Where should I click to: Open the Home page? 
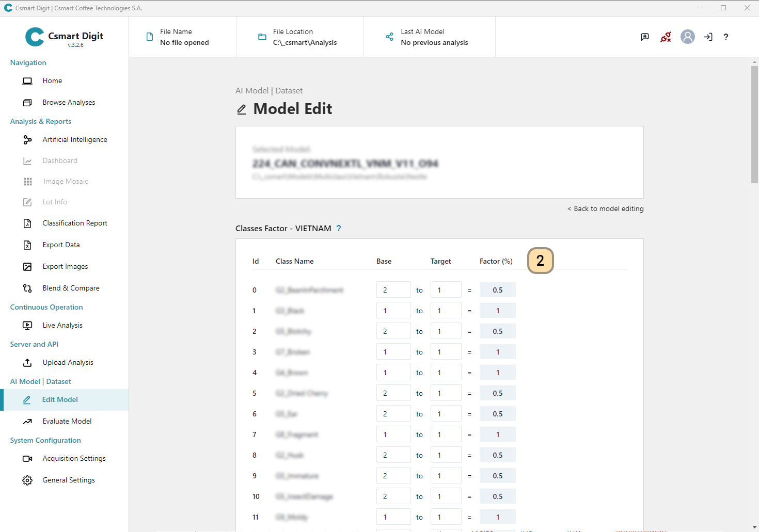tap(52, 81)
